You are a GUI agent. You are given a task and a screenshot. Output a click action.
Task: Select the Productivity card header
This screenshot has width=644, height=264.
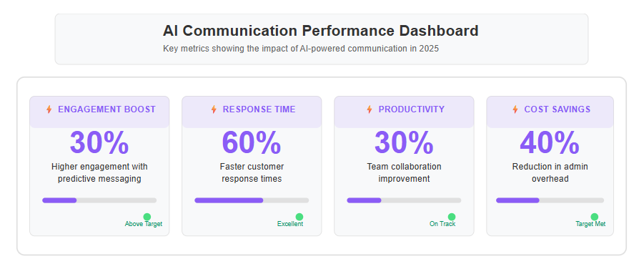coord(404,112)
